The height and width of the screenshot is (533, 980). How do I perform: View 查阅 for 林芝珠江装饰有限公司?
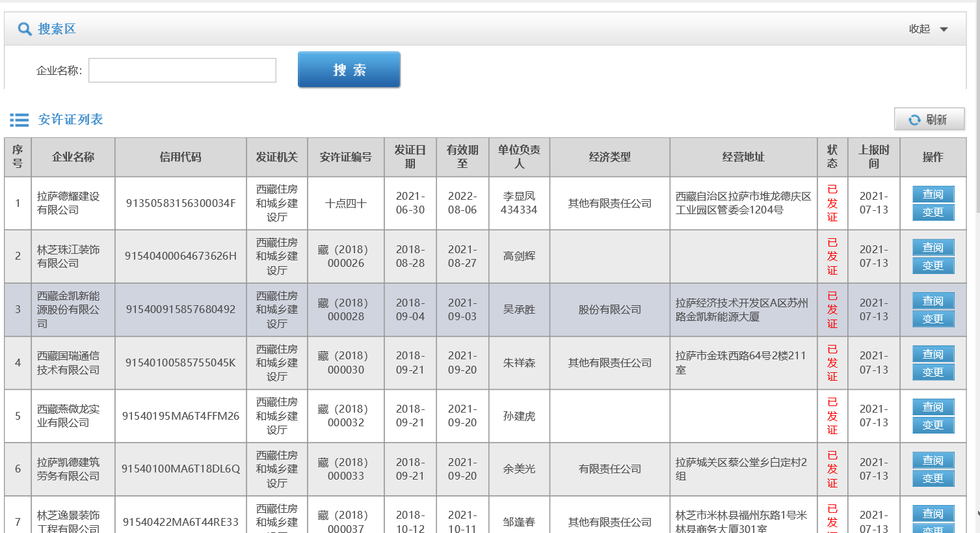pos(933,248)
